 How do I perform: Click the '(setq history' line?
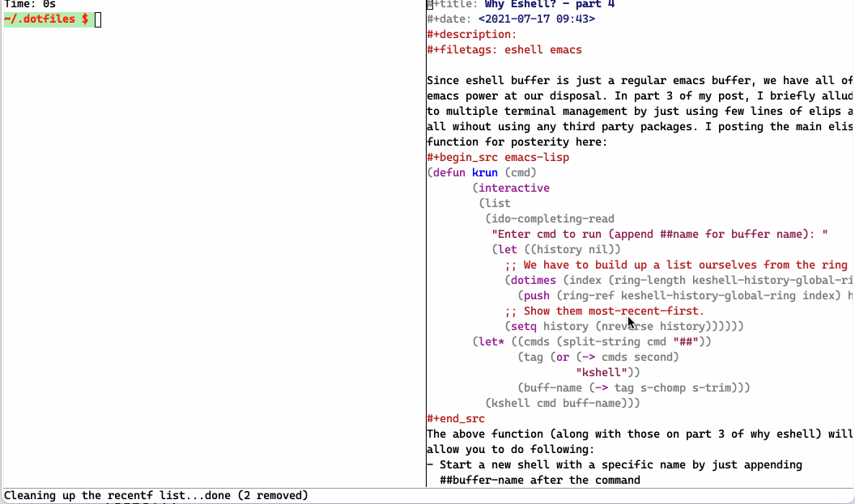tap(623, 326)
